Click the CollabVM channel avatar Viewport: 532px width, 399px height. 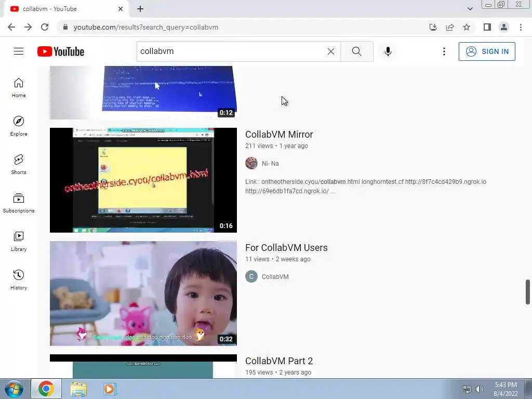click(x=251, y=276)
